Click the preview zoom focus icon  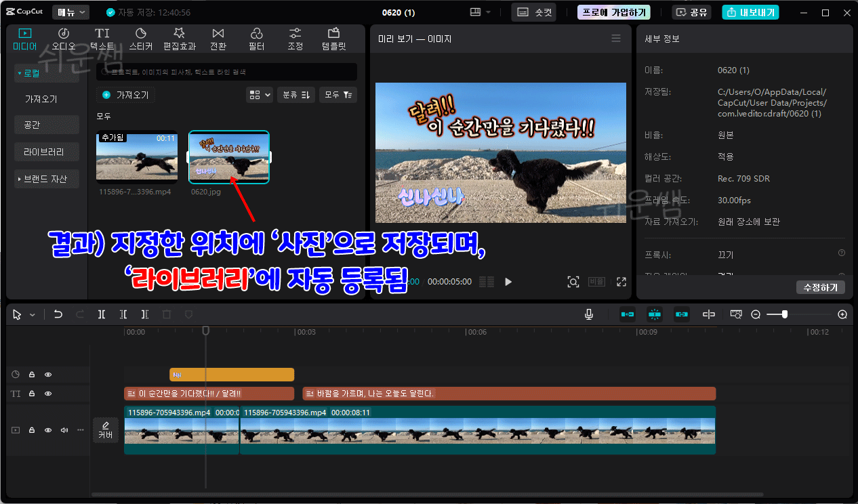(x=573, y=282)
